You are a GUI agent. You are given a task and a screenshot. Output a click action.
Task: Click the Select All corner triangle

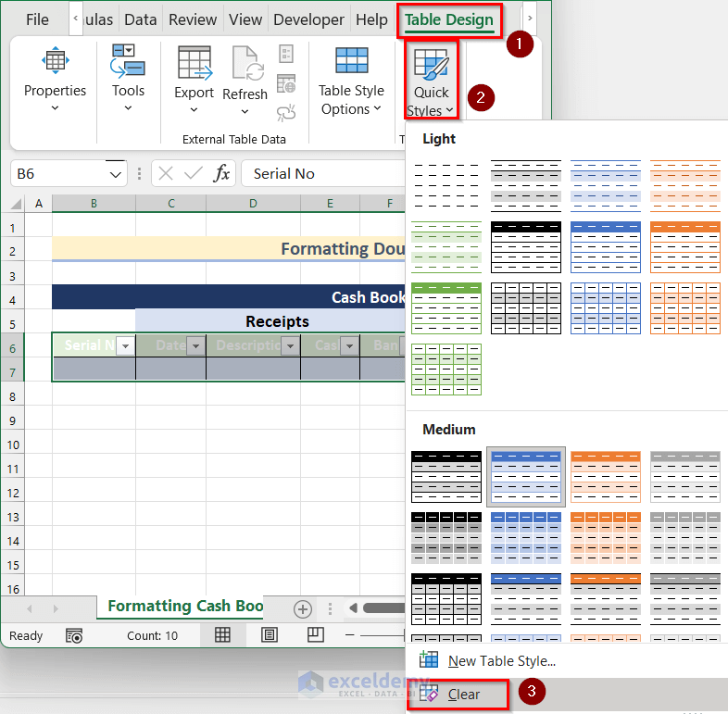(x=16, y=204)
